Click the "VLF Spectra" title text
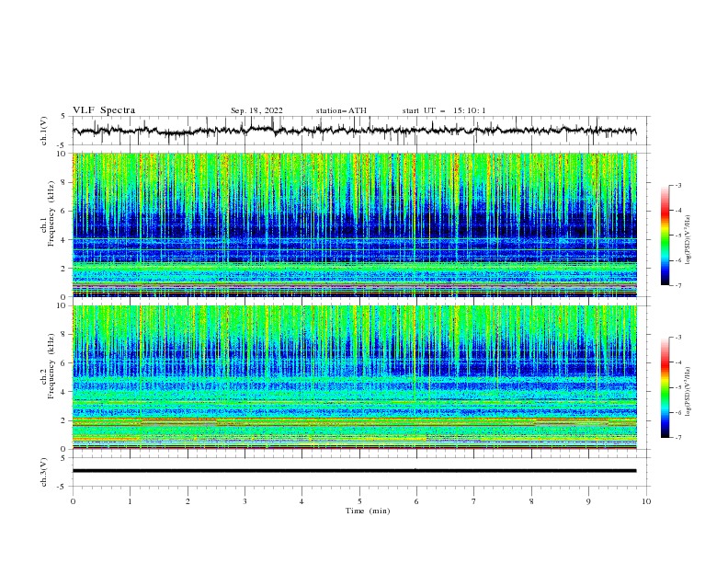This screenshot has width=728, height=563. coord(104,110)
